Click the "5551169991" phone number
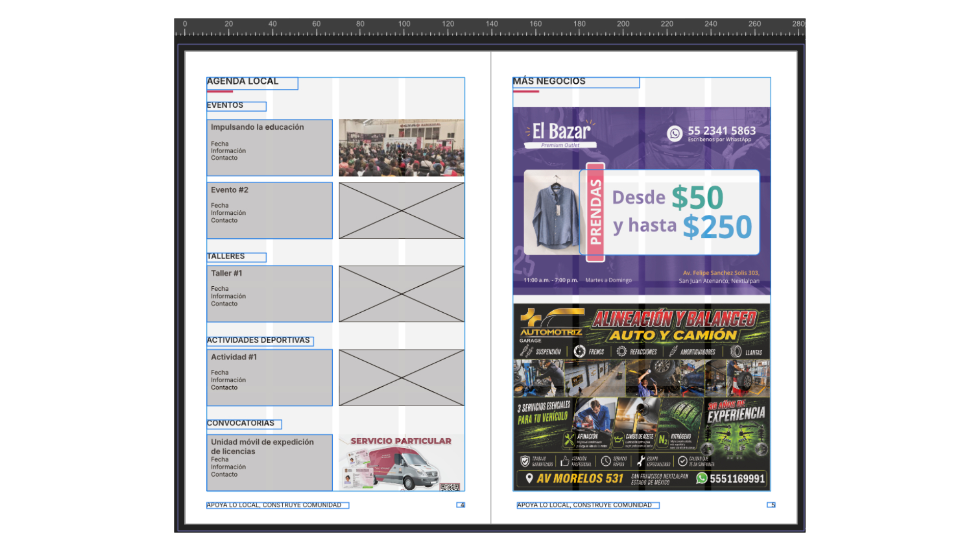Viewport: 980px width, 551px height. coord(737,479)
